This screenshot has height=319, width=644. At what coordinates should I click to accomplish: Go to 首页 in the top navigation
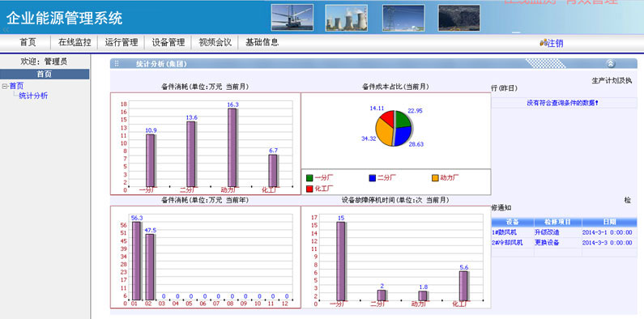(28, 42)
